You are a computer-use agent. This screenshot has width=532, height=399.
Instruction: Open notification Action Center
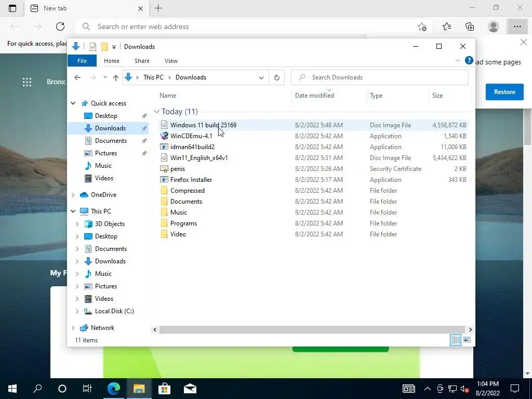point(515,389)
